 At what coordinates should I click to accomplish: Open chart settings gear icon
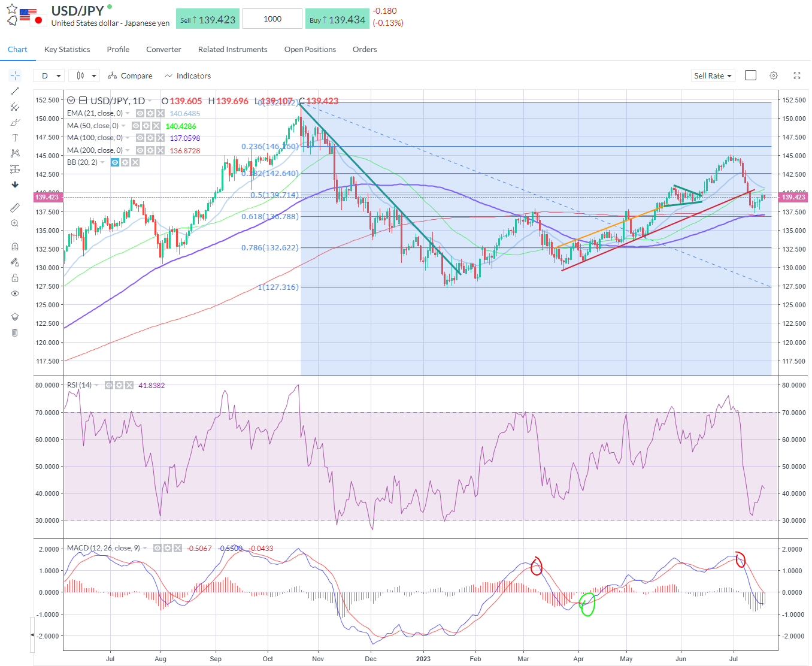774,75
